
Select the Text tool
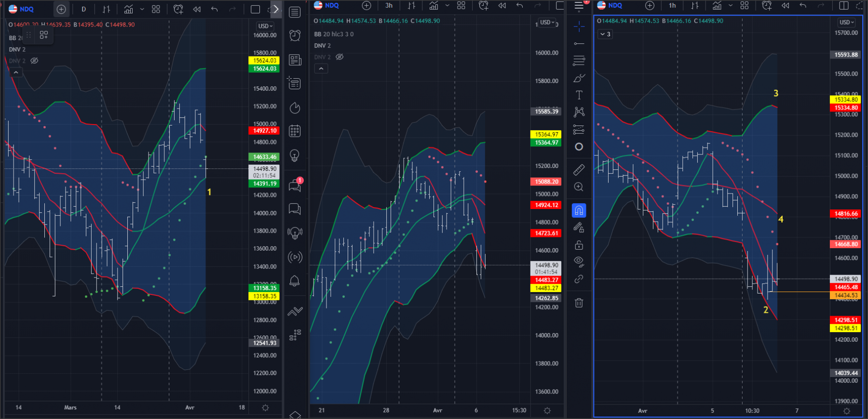(579, 95)
